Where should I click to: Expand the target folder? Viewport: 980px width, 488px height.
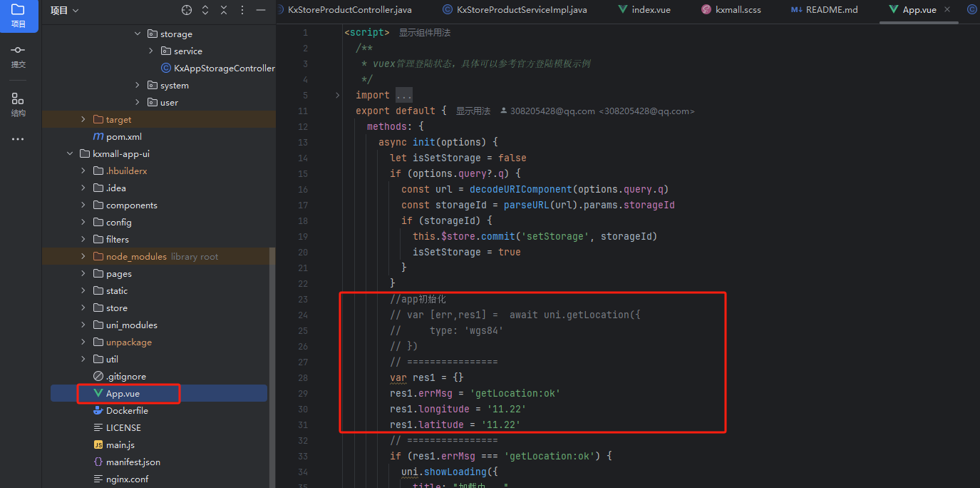pos(83,120)
